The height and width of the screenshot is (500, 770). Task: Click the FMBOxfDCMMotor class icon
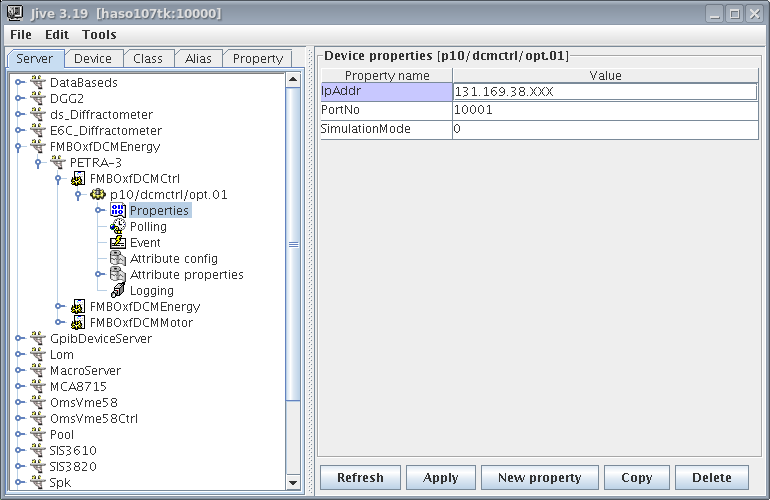coord(78,322)
